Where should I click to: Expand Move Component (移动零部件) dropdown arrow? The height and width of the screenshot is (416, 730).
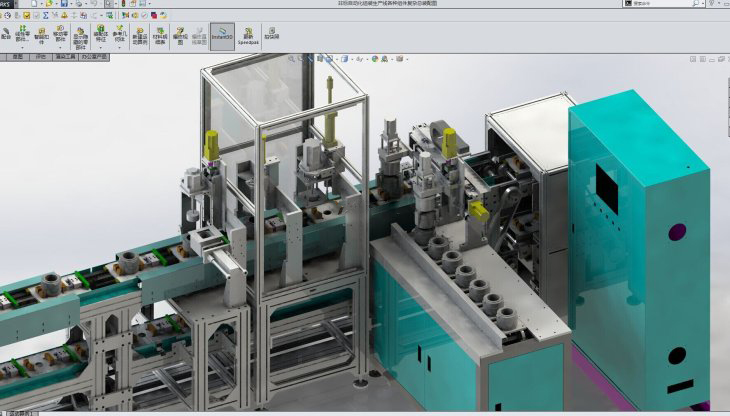coord(61,48)
